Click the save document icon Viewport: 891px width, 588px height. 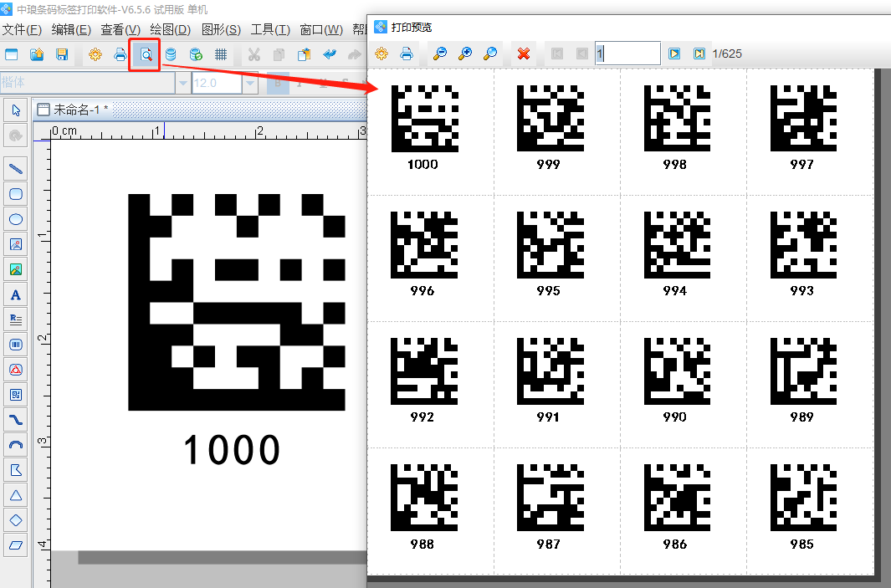(61, 55)
